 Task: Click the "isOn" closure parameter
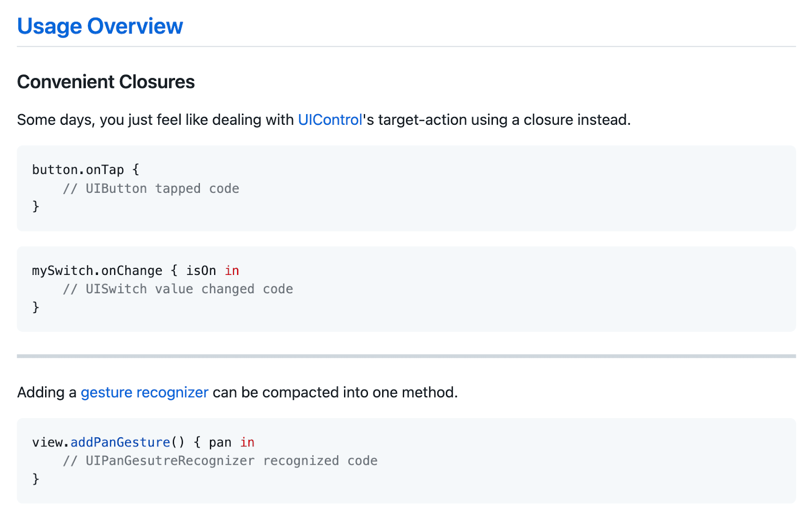click(201, 271)
